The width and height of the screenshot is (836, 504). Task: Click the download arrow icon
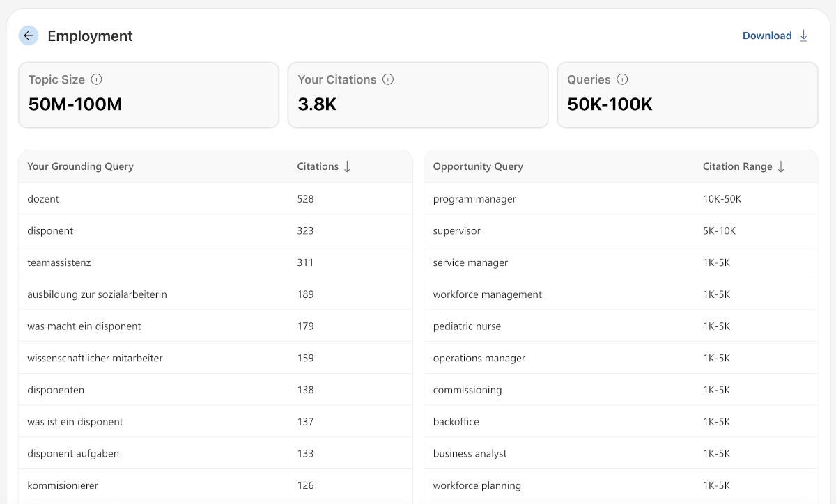pos(803,36)
